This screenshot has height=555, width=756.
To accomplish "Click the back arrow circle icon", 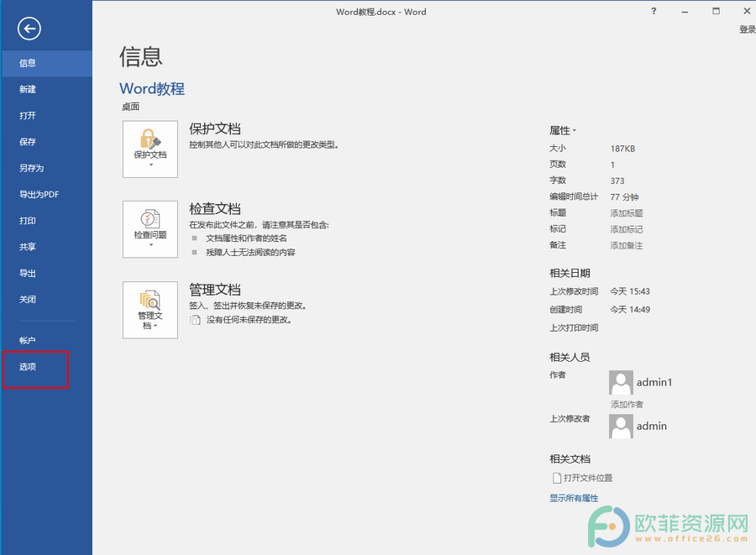I will pos(29,29).
